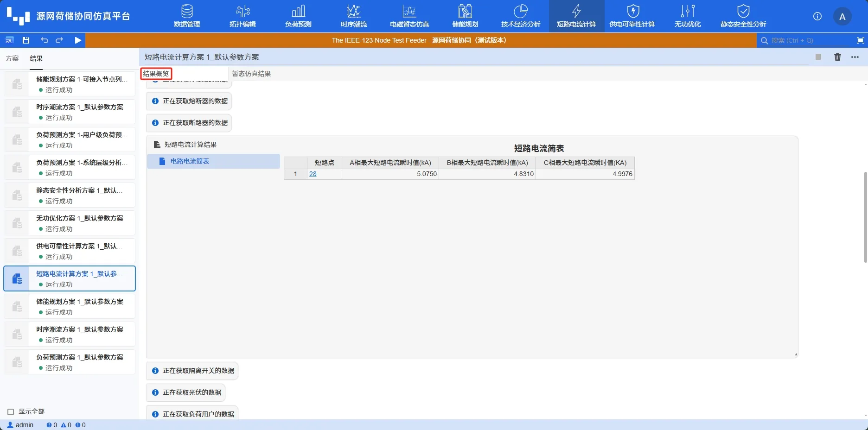
Task: Select 电路电流简表 tree item
Action: click(213, 161)
